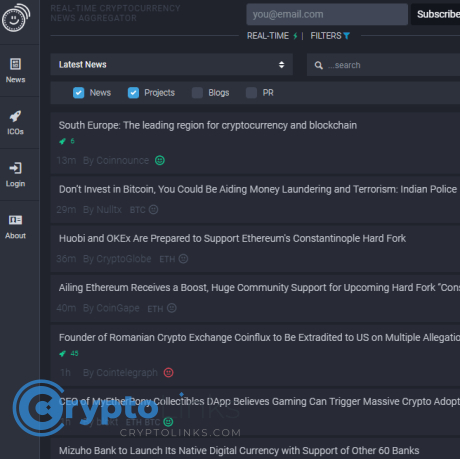Click the magnifier search icon
Viewport: 460px width, 459px height.
tap(319, 65)
